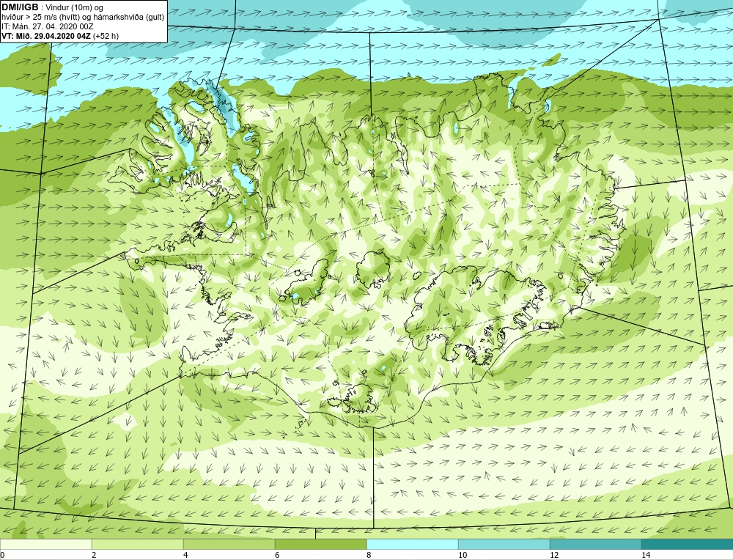Click the 6–8 m/s legend color swatch
The width and height of the screenshot is (733, 560).
pyautogui.click(x=321, y=544)
